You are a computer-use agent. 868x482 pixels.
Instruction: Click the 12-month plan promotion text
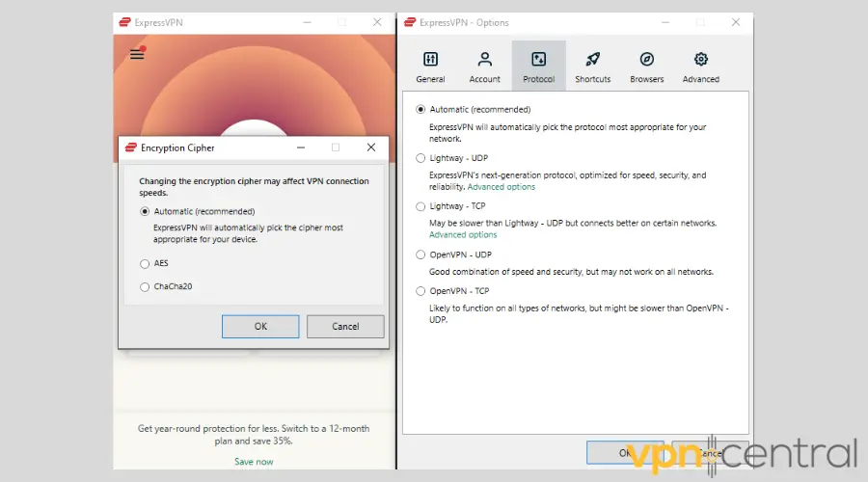[x=254, y=435]
